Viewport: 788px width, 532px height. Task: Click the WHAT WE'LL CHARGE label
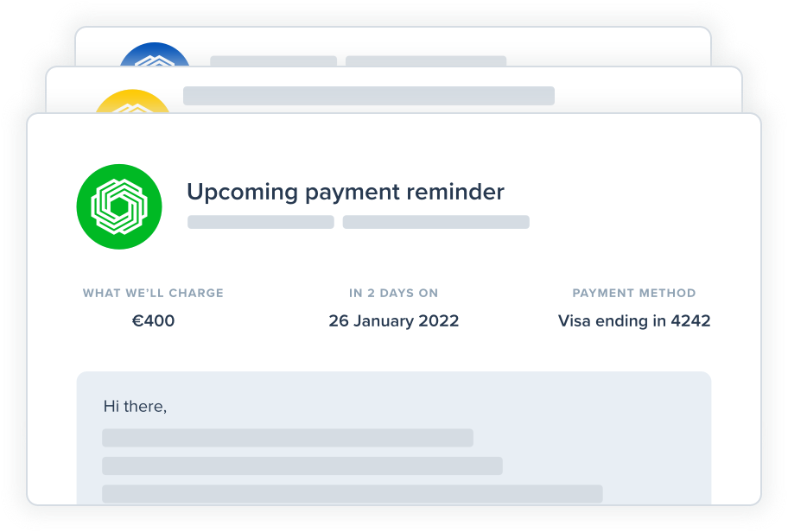pos(153,293)
